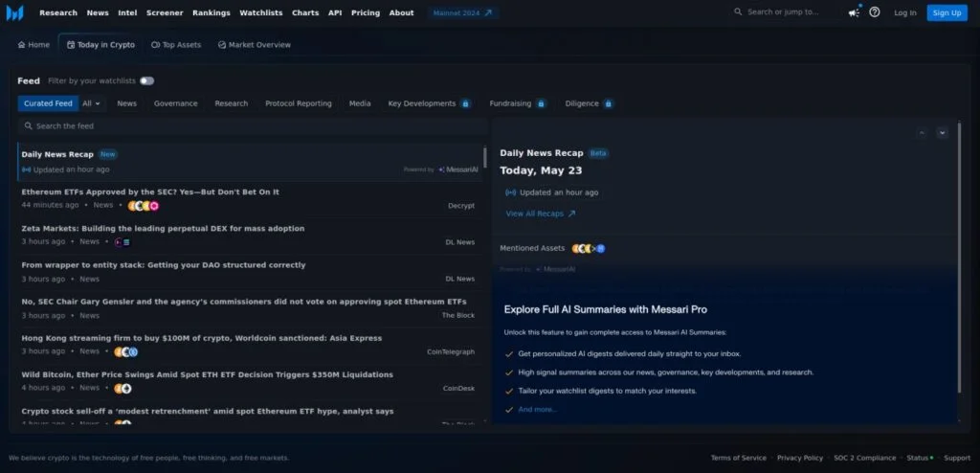Open From wrapper to entity stack article

[164, 265]
